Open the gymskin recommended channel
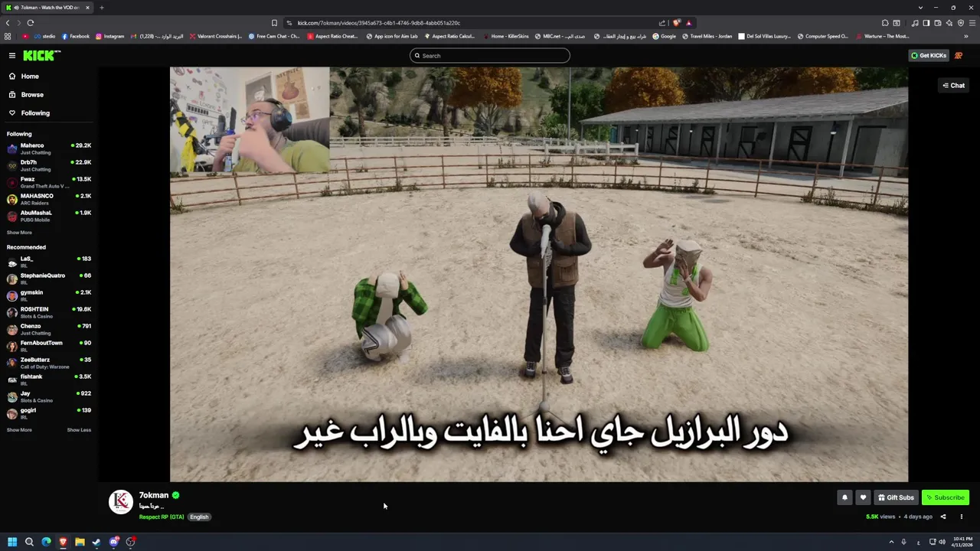This screenshot has width=980, height=551. [49, 295]
